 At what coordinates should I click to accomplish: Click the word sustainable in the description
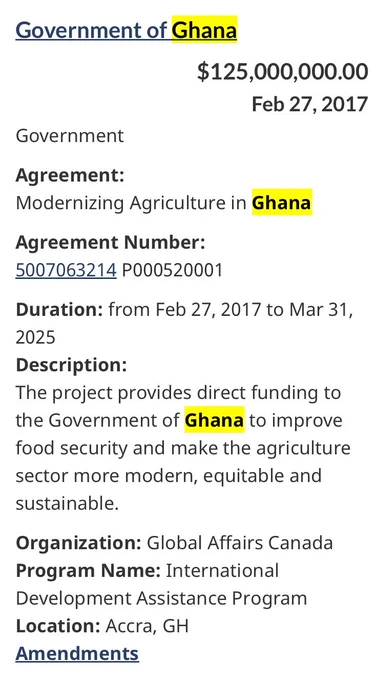[x=65, y=504]
